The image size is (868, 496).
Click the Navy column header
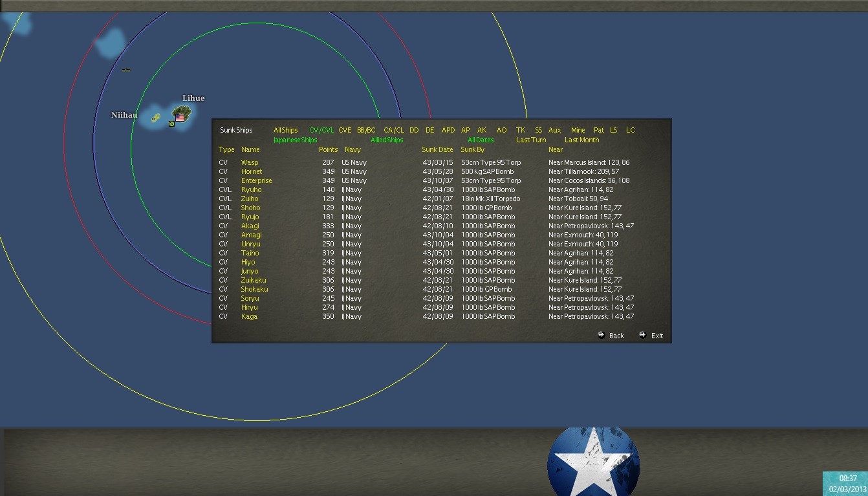point(353,149)
